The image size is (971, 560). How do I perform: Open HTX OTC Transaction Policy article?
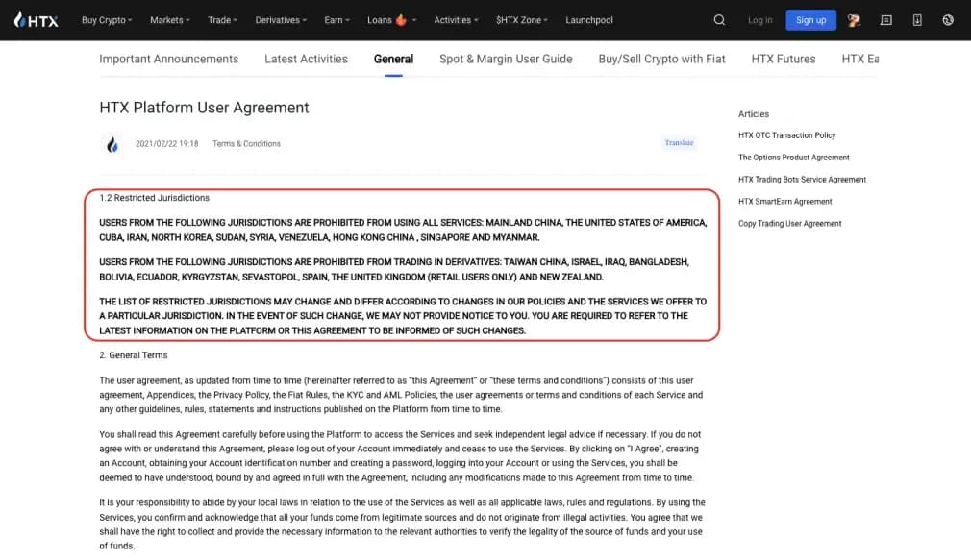(786, 135)
